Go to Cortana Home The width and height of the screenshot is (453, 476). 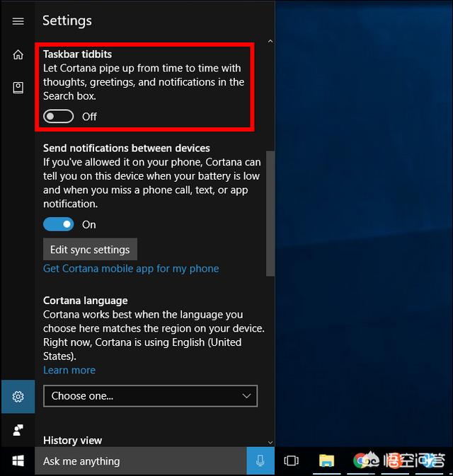(x=18, y=55)
